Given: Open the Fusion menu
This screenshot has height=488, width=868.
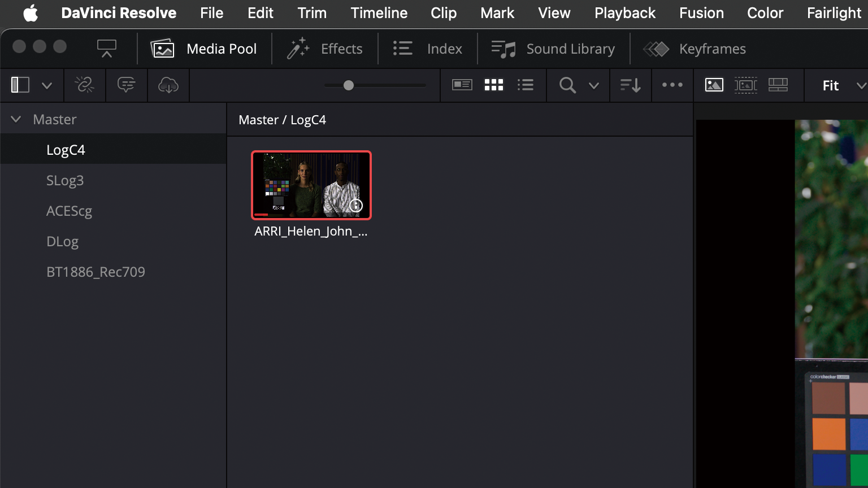Looking at the screenshot, I should pos(701,13).
